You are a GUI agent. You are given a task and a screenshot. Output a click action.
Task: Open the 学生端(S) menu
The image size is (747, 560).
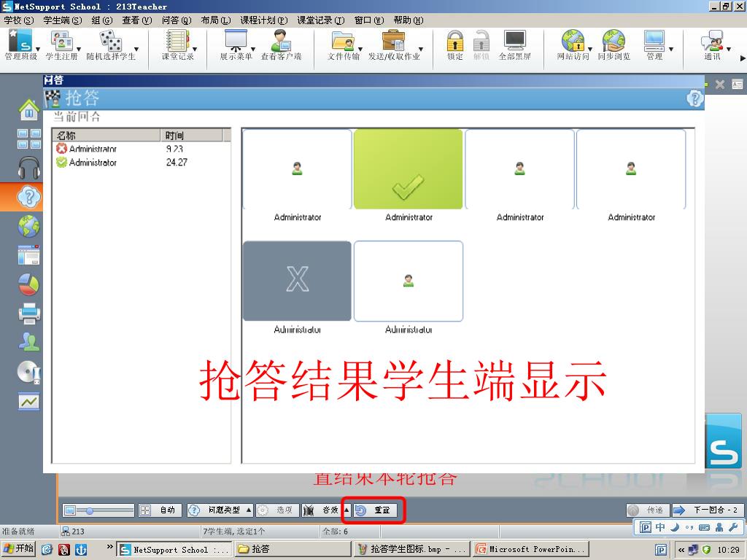(63, 20)
